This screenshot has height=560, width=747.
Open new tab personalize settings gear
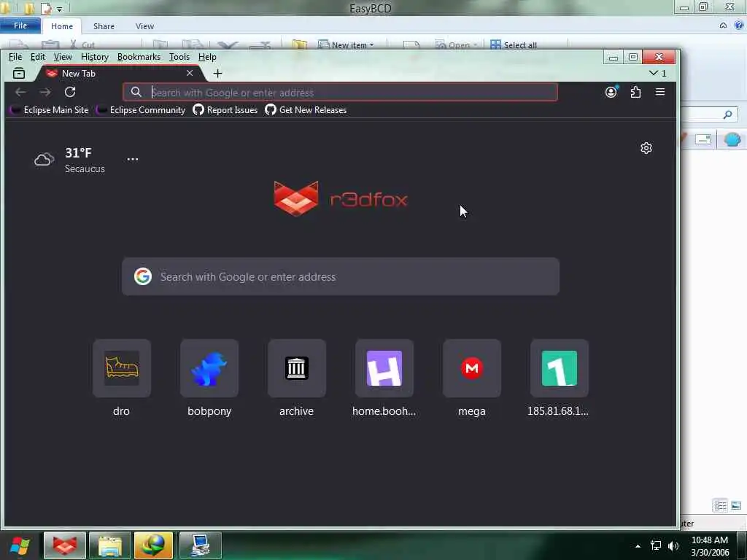click(x=646, y=148)
